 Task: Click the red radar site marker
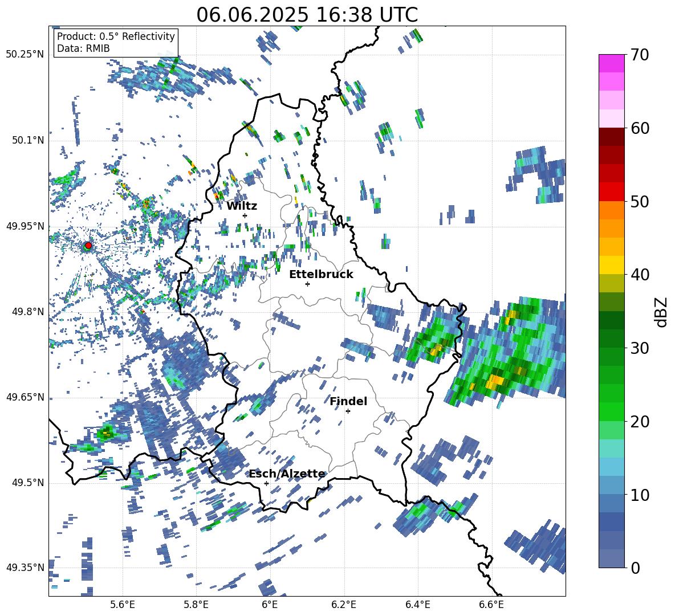(88, 246)
